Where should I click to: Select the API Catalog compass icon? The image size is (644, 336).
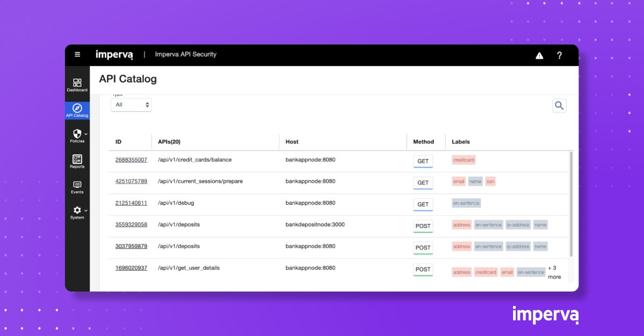tap(77, 108)
